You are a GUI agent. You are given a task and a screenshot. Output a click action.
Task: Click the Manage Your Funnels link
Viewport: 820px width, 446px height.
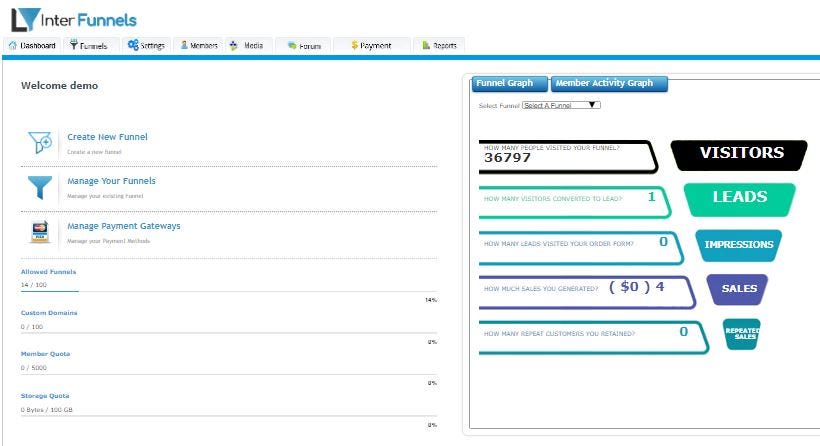tap(111, 181)
